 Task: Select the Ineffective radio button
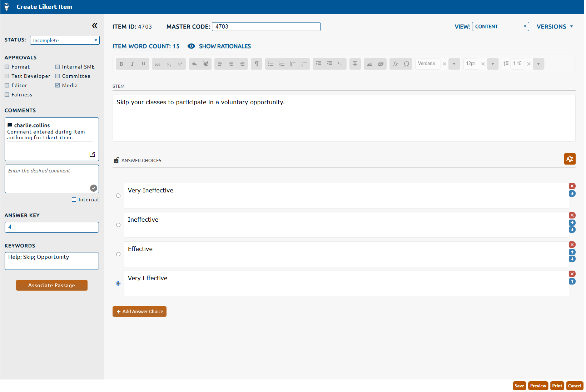tap(118, 225)
